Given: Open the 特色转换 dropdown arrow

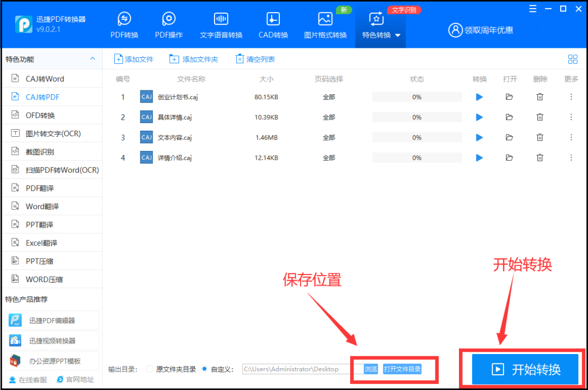Looking at the screenshot, I should [x=398, y=35].
